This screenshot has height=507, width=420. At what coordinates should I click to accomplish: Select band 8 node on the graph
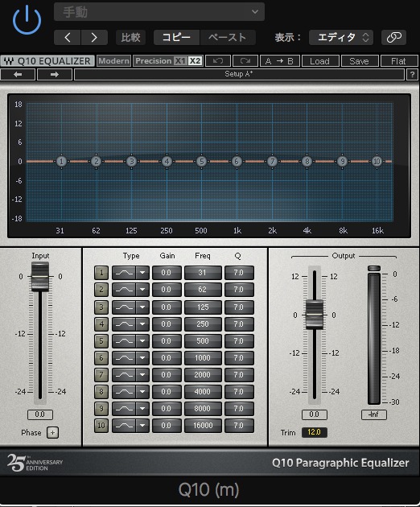click(x=307, y=161)
